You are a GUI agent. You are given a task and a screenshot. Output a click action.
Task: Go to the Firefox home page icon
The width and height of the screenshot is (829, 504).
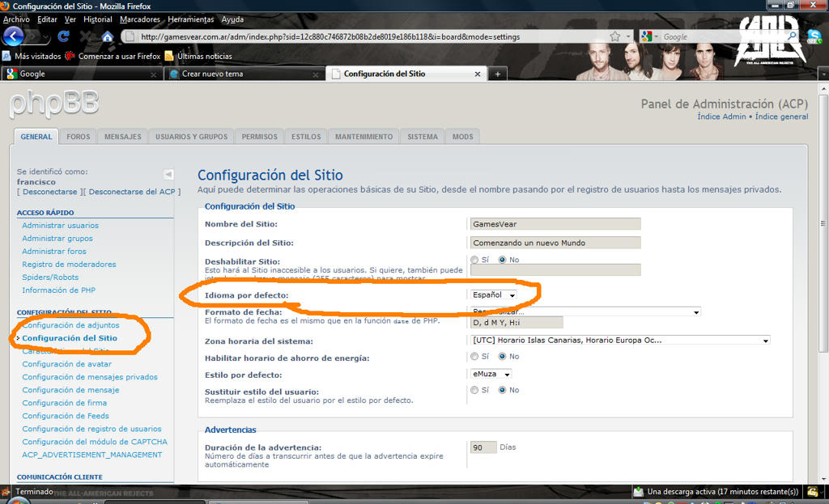point(108,36)
